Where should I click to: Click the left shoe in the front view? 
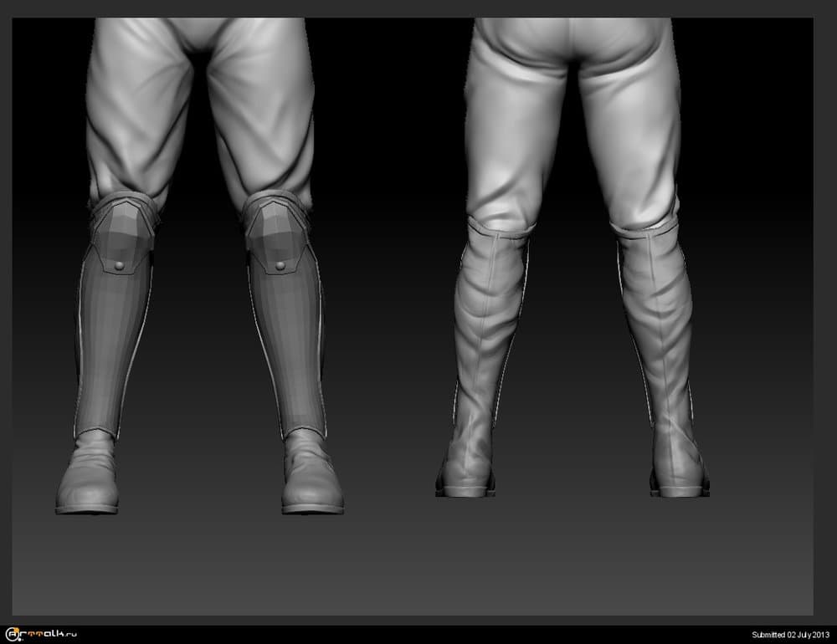point(88,481)
